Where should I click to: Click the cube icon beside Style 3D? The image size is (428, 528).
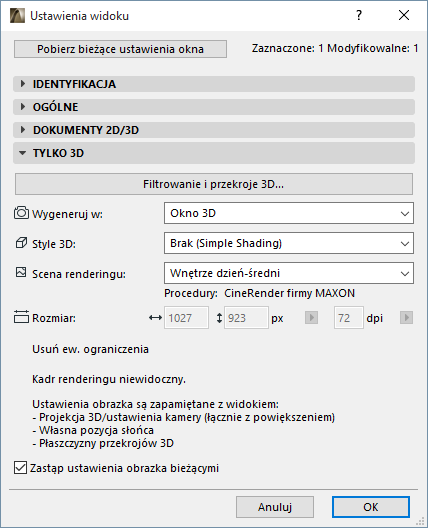[x=21, y=243]
